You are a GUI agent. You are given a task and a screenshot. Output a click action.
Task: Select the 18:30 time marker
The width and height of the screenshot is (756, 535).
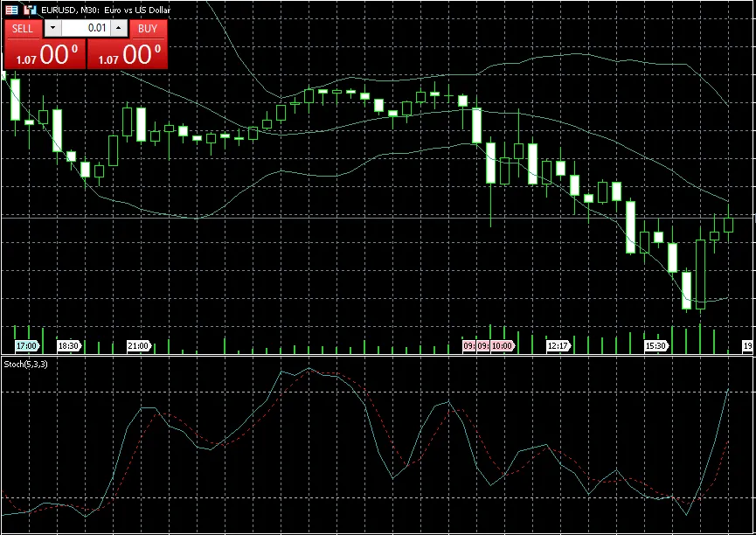click(x=69, y=346)
